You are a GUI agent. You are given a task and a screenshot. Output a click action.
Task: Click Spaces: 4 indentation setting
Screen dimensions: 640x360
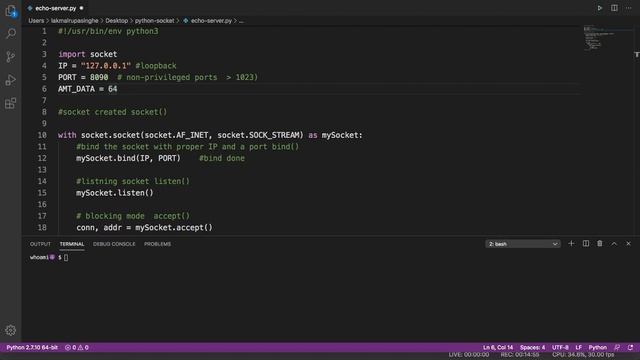coord(532,347)
